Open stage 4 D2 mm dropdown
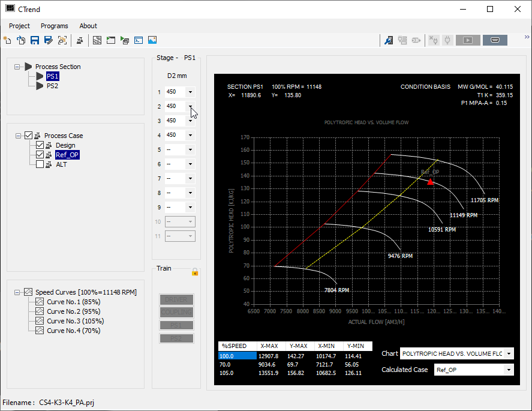The height and width of the screenshot is (411, 532). click(x=190, y=135)
